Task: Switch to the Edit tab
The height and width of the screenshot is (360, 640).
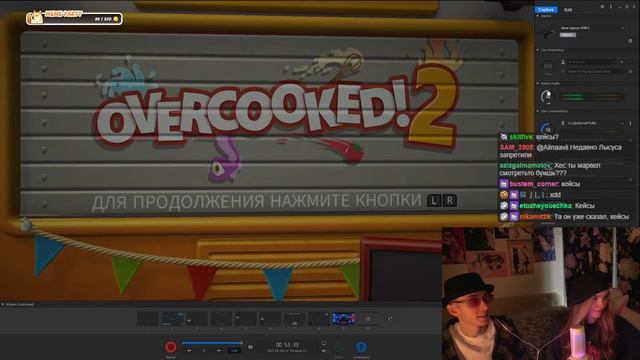Action: pyautogui.click(x=568, y=9)
